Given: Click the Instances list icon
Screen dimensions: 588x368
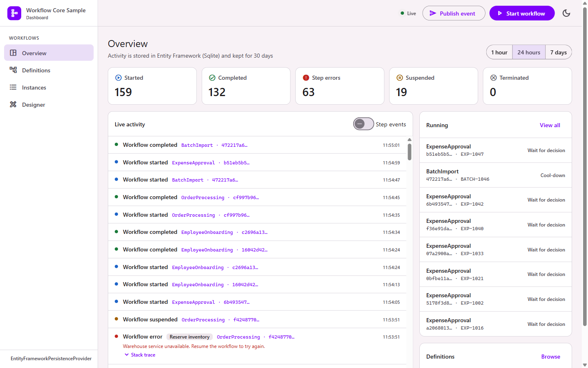Looking at the screenshot, I should (x=13, y=87).
